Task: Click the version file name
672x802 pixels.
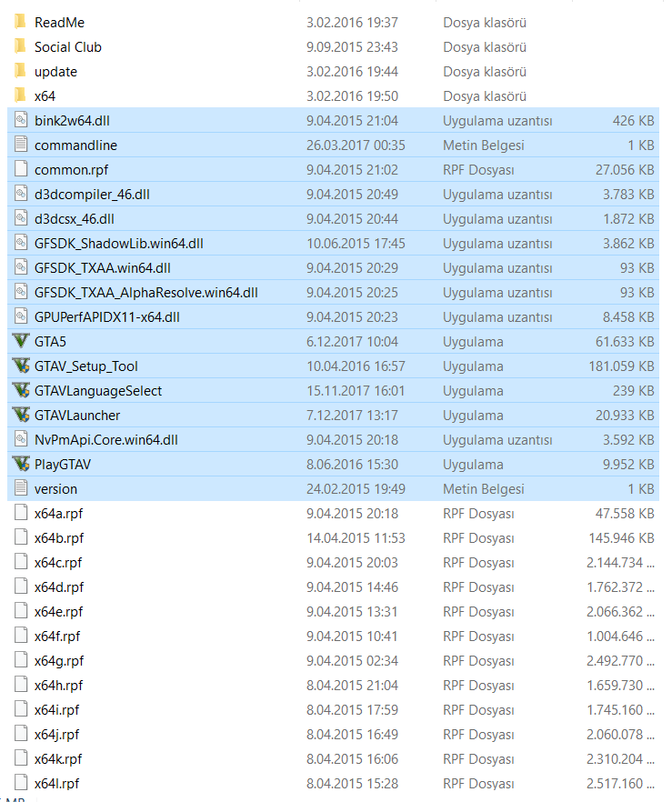Action: point(55,489)
